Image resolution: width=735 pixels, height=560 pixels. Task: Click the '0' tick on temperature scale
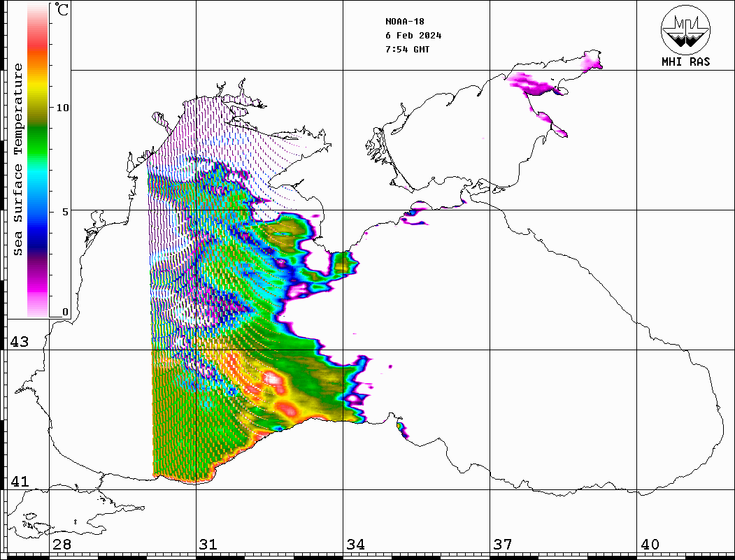(65, 312)
